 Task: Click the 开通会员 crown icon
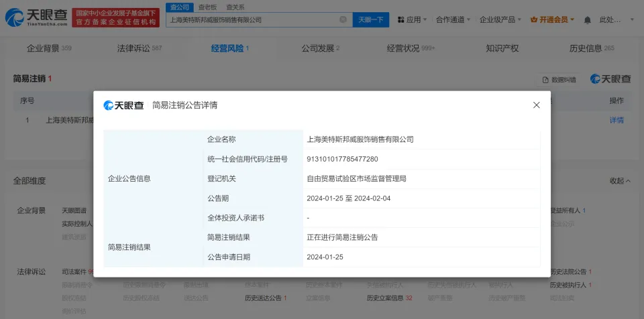[x=534, y=19]
